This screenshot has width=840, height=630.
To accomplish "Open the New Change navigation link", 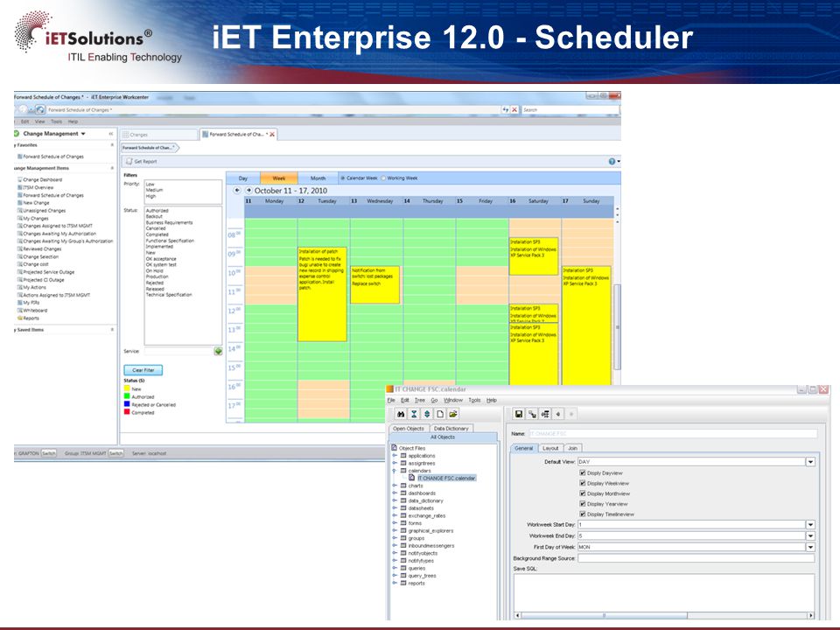I will tap(36, 203).
